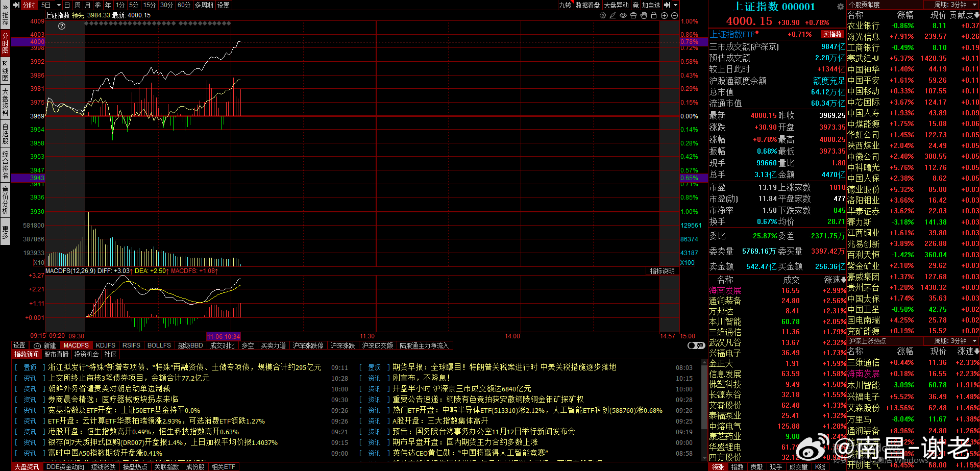Viewport: 980px width, 471px height.
Task: Open dropdown arrow after 加自选 toolbar
Action: click(676, 5)
